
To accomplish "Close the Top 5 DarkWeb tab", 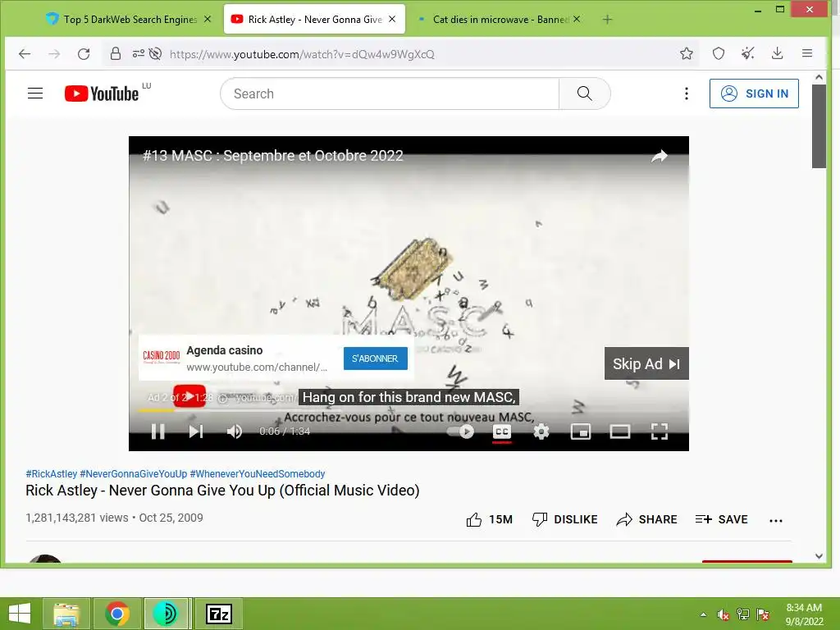I will tap(208, 20).
